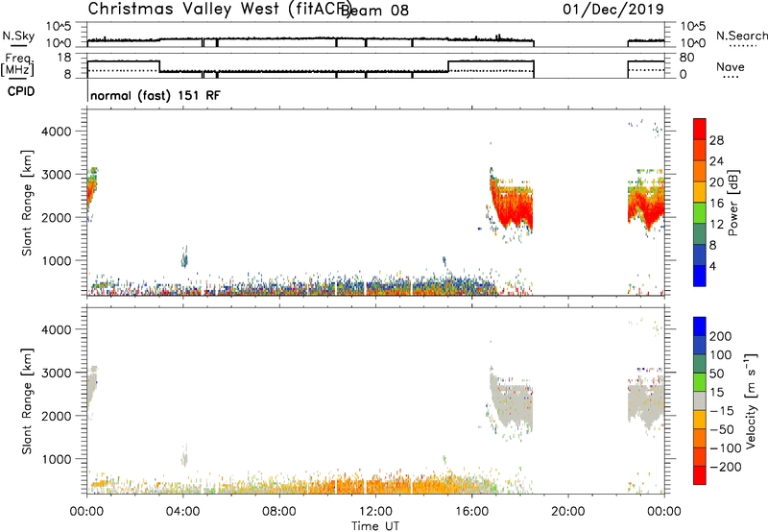
Task: Select the CPID row label
Action: point(21,91)
